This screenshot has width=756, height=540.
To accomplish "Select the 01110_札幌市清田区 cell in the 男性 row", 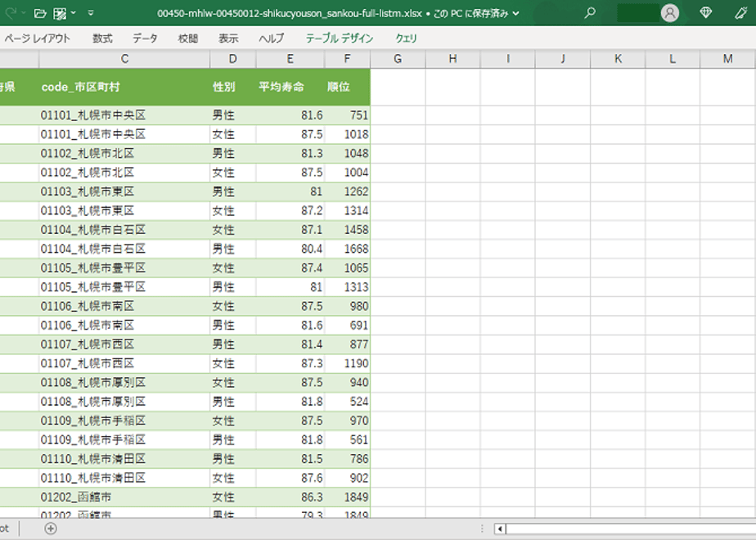I will [124, 459].
